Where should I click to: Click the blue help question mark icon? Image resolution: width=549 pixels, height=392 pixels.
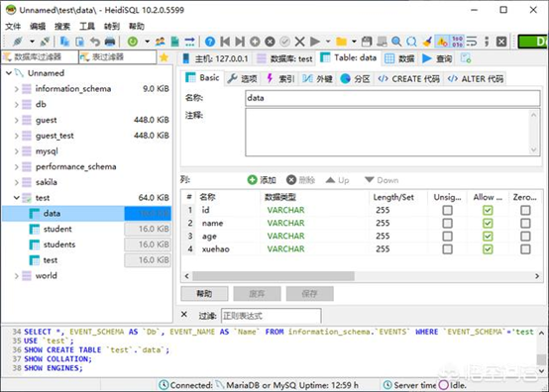pos(210,42)
